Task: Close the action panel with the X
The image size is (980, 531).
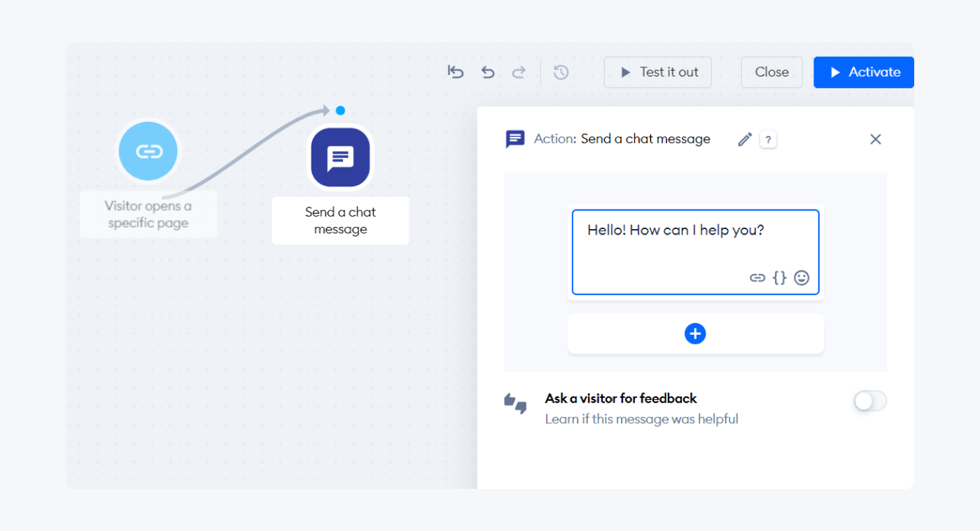Action: tap(876, 139)
